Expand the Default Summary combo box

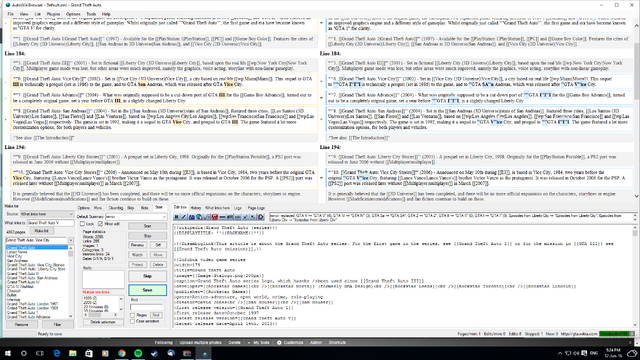[136, 217]
